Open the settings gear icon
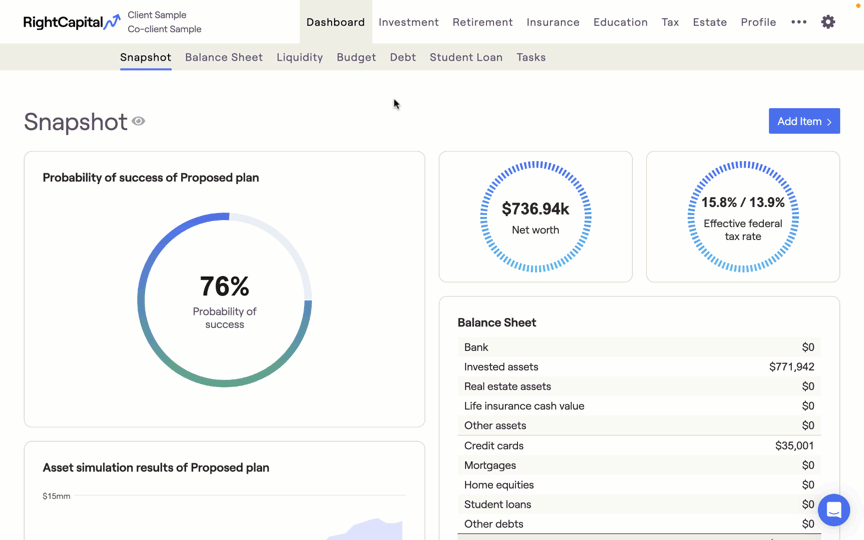This screenshot has width=864, height=540. 828,22
